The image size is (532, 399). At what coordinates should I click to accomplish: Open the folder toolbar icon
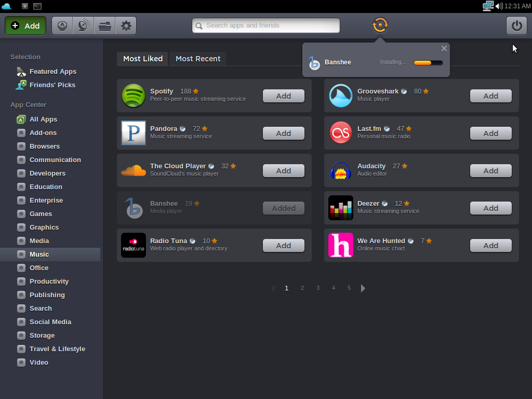(x=105, y=26)
